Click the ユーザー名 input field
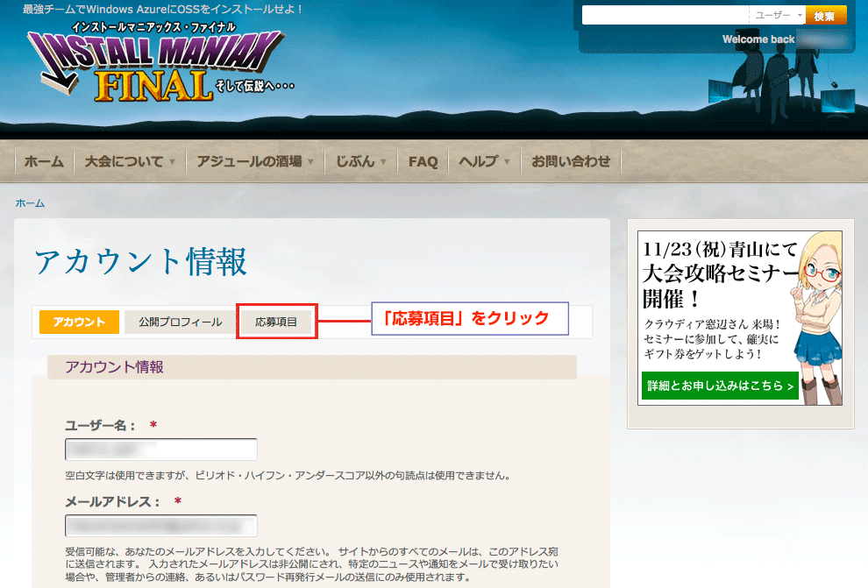868x588 pixels. click(x=161, y=450)
